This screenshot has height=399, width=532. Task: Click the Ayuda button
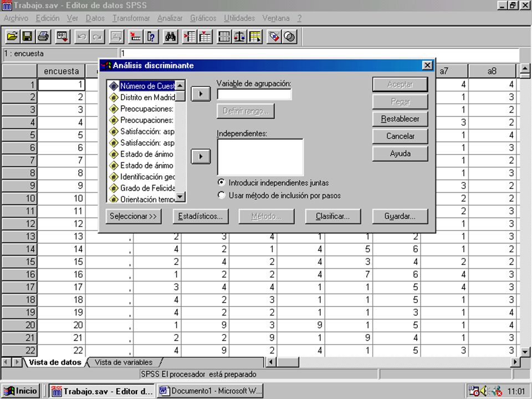(400, 154)
